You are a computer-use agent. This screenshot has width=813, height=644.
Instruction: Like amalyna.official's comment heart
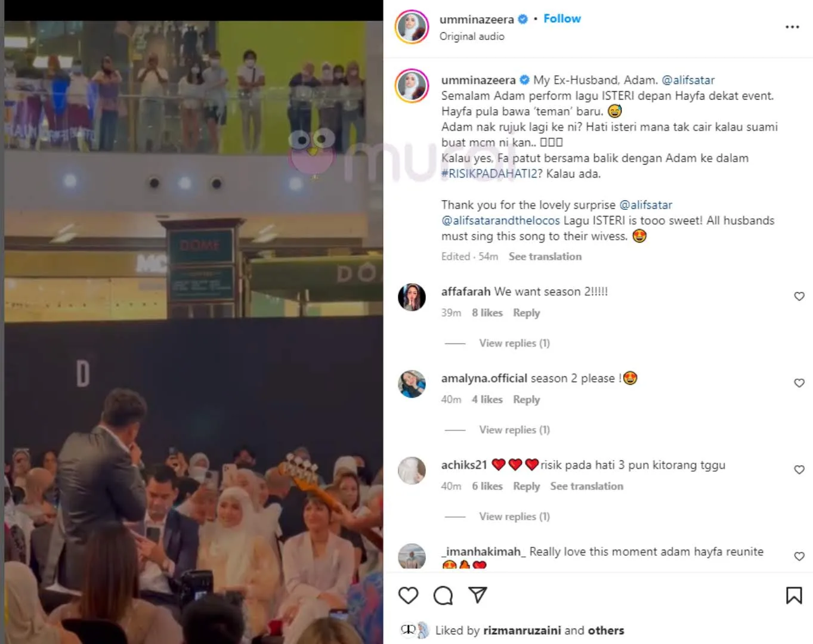pos(799,383)
